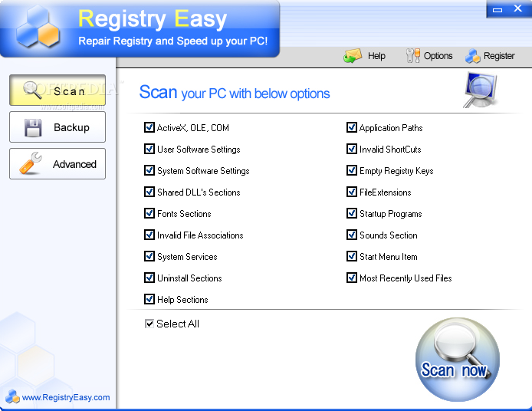
Task: Open the Help menu label
Action: click(376, 56)
